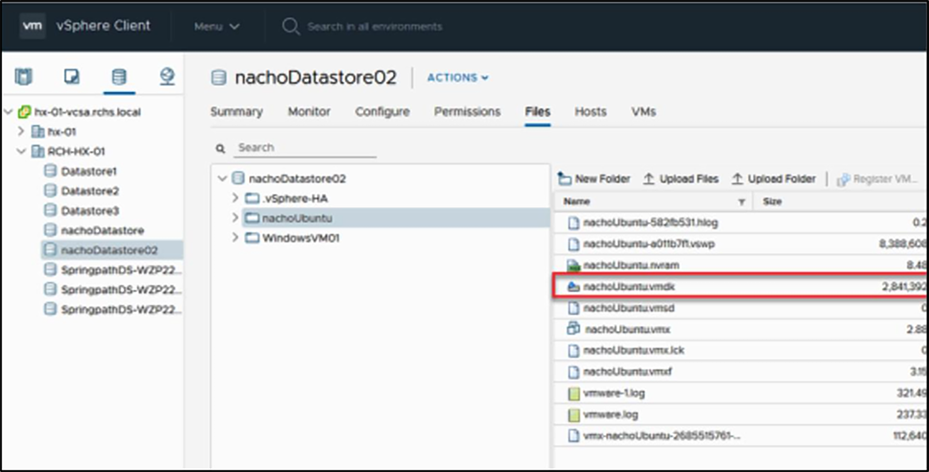Click the New Folder button

point(594,179)
